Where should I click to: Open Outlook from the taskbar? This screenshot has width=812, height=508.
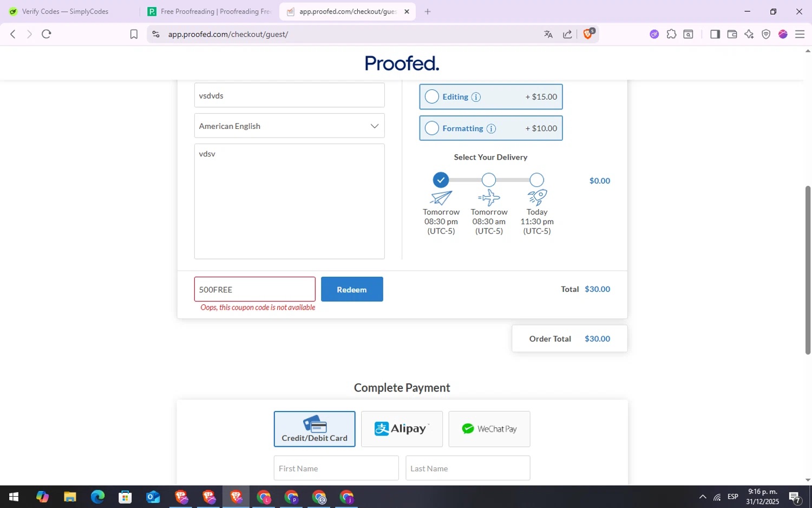tap(153, 497)
